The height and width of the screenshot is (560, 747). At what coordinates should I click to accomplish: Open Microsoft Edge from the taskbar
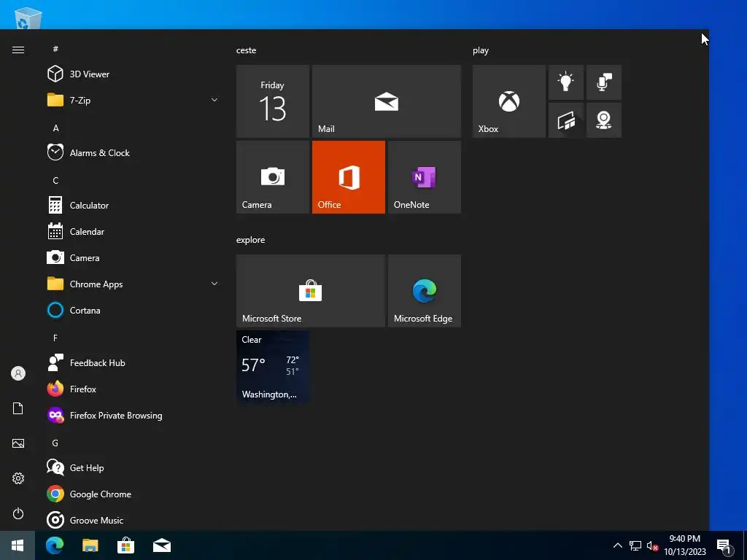pyautogui.click(x=54, y=545)
